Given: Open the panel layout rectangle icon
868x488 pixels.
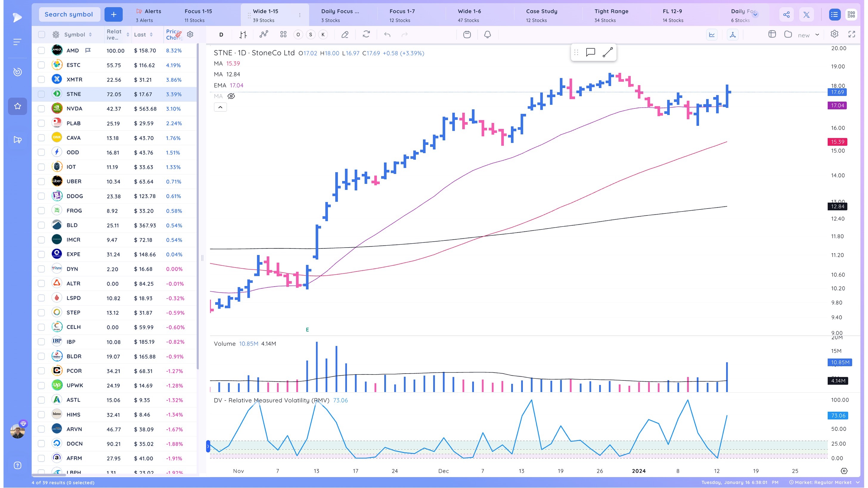Looking at the screenshot, I should click(772, 34).
